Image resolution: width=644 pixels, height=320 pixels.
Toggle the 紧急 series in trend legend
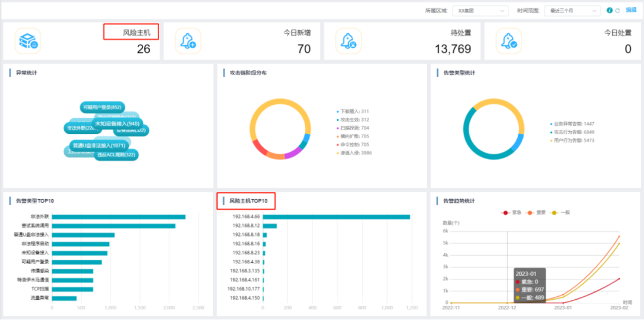click(512, 213)
